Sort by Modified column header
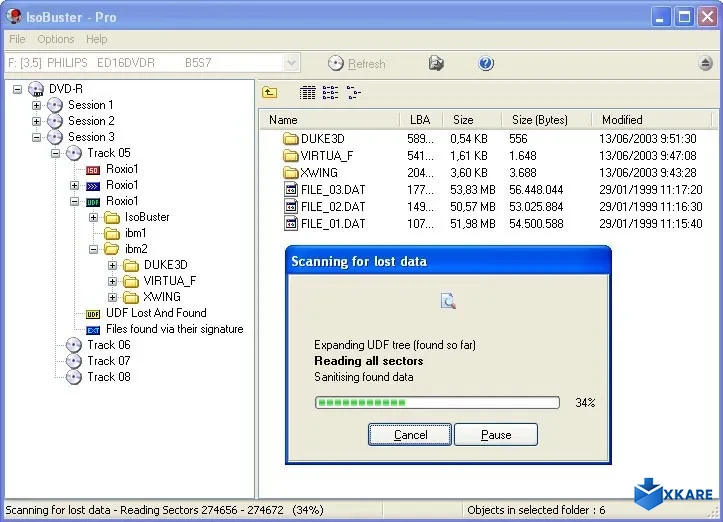This screenshot has height=522, width=723. click(x=652, y=120)
